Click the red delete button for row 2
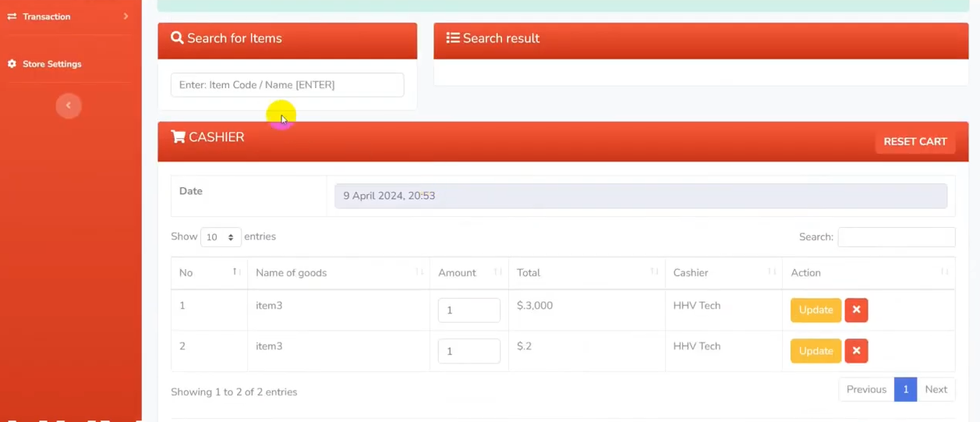 [x=856, y=351]
